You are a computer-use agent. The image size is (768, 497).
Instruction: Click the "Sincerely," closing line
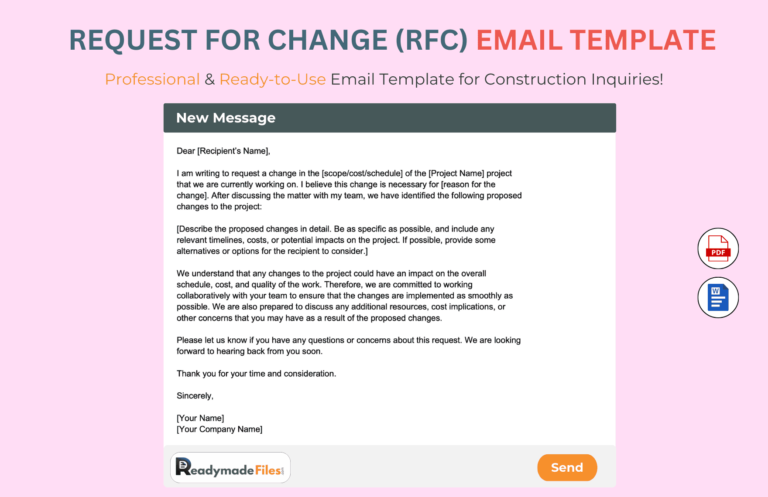[195, 395]
